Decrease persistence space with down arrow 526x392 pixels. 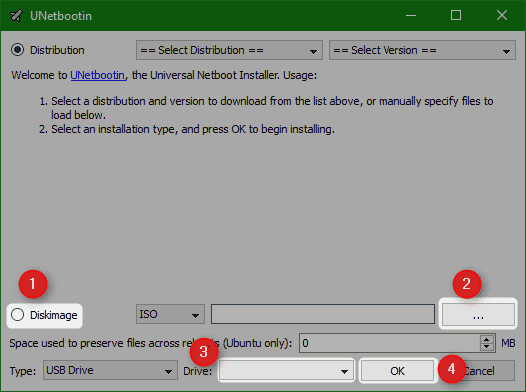(486, 347)
